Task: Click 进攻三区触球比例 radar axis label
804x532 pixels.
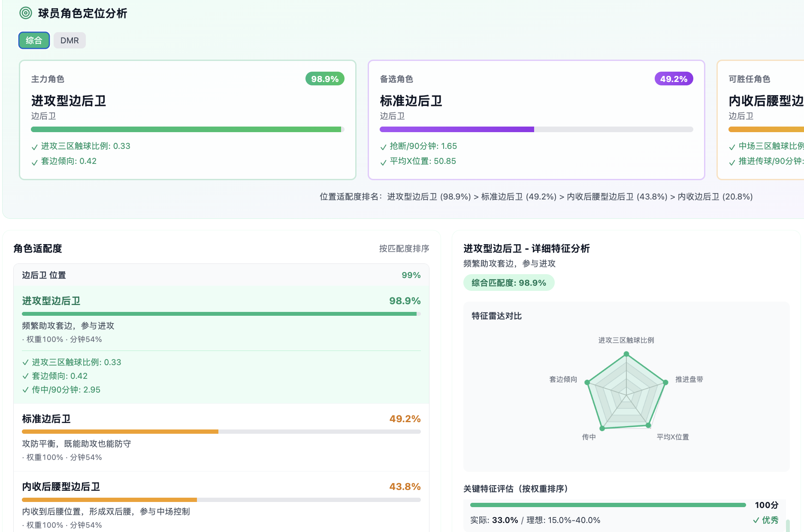Action: point(626,340)
